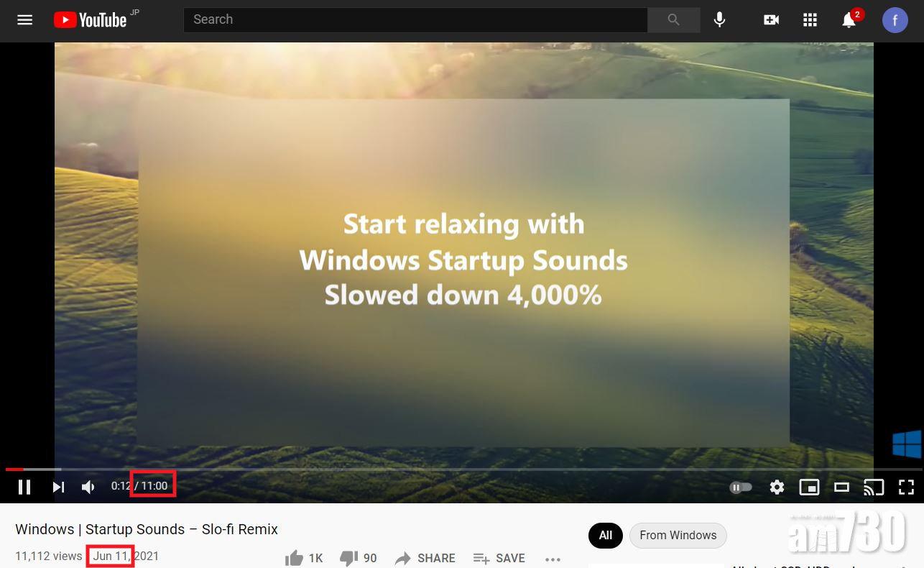924x568 pixels.
Task: Switch to theater mode view
Action: tap(841, 487)
